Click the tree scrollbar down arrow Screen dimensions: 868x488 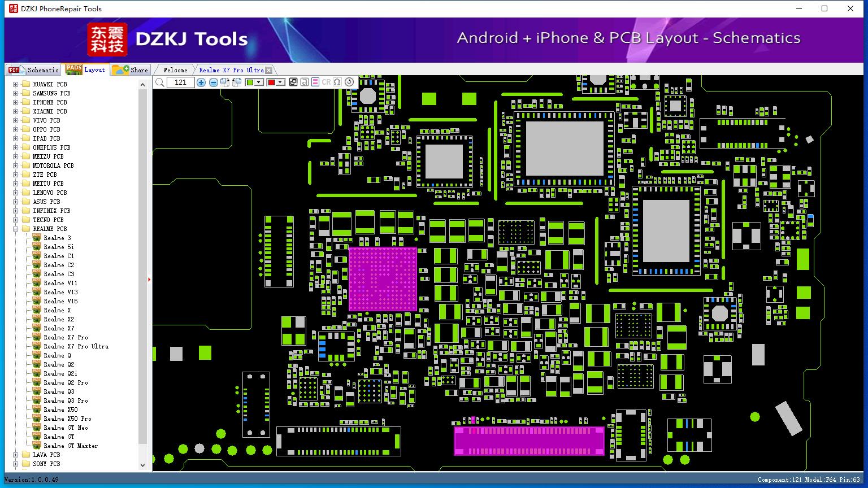tap(142, 465)
